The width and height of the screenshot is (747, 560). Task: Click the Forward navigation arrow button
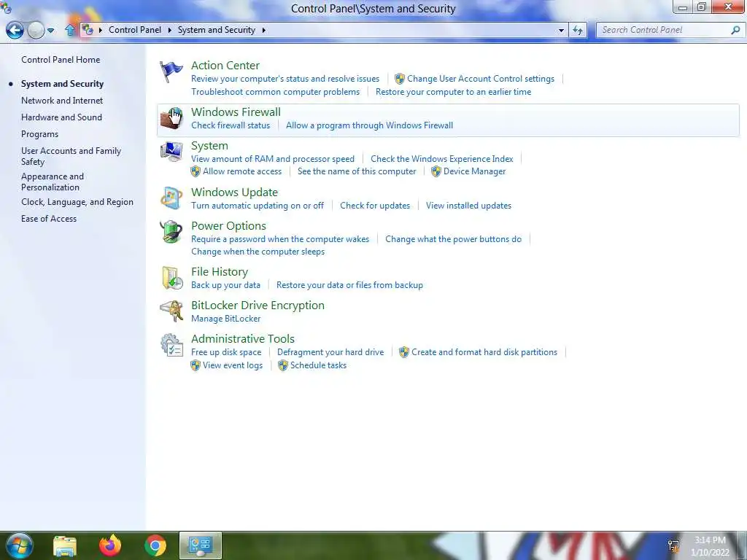click(36, 30)
